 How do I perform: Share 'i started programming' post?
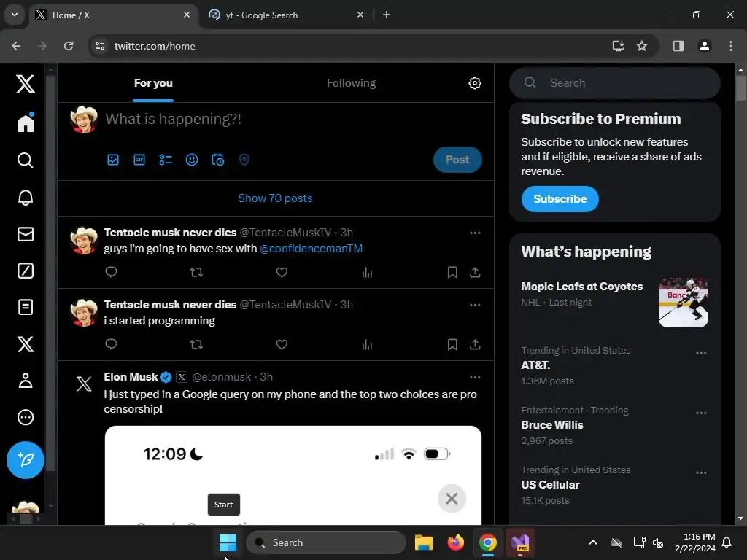[475, 344]
